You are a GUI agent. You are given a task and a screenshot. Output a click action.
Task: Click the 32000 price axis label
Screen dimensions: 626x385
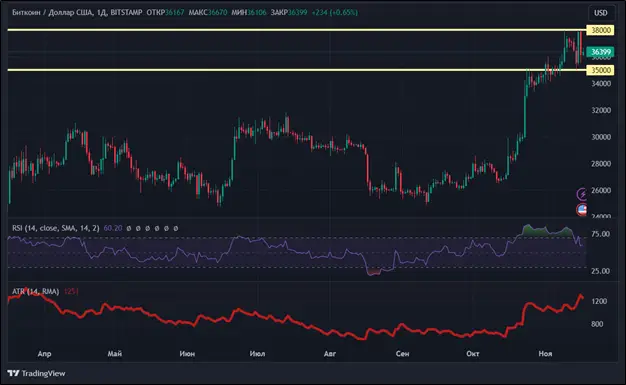tap(601, 110)
